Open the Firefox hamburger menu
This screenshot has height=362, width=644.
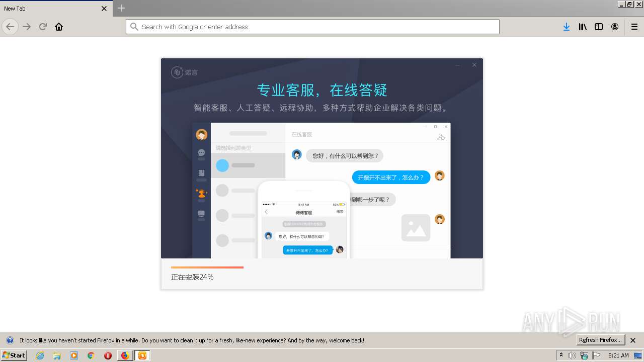point(634,27)
